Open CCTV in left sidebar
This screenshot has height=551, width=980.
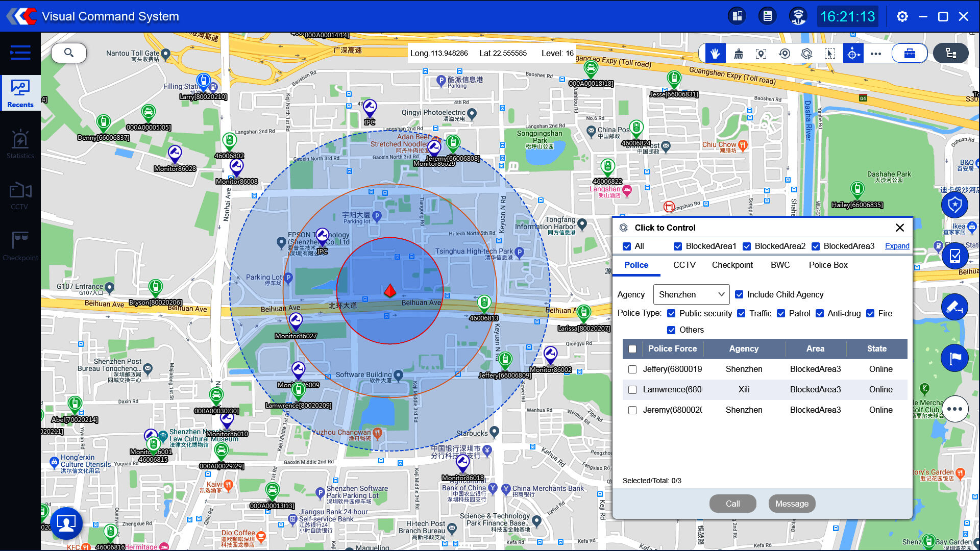20,195
